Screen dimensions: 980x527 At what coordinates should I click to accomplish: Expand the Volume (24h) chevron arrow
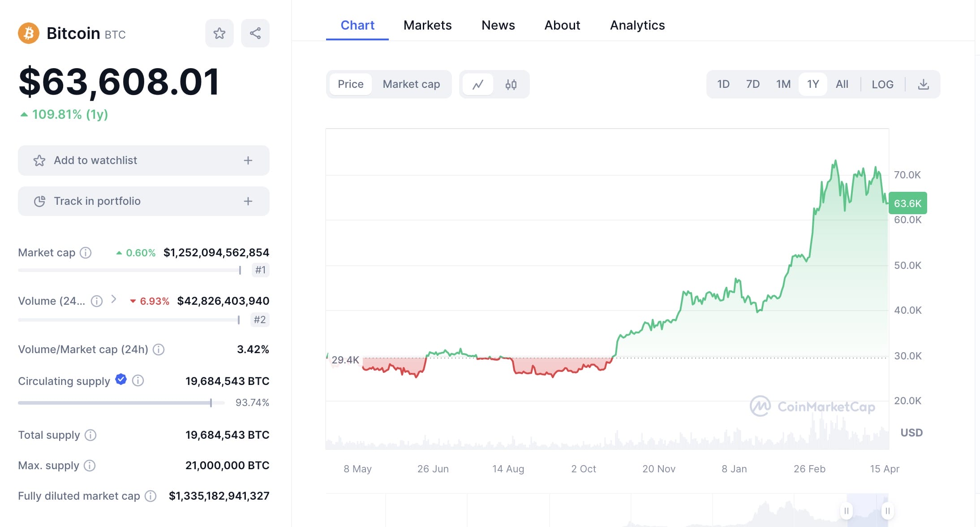point(114,299)
